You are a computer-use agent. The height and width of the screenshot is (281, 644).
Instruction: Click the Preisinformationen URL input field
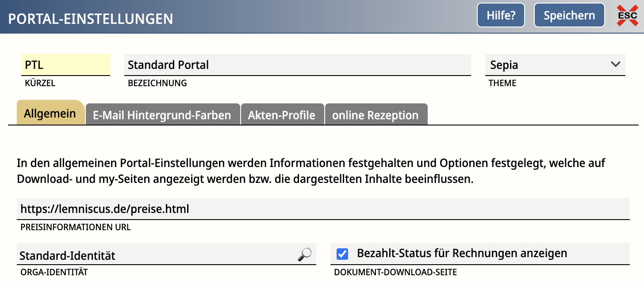pyautogui.click(x=323, y=209)
